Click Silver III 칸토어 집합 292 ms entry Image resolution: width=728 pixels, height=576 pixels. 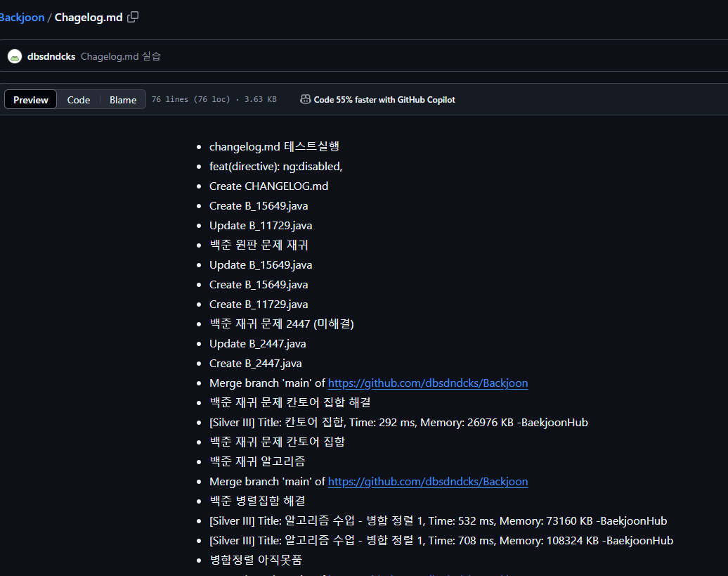tap(399, 422)
